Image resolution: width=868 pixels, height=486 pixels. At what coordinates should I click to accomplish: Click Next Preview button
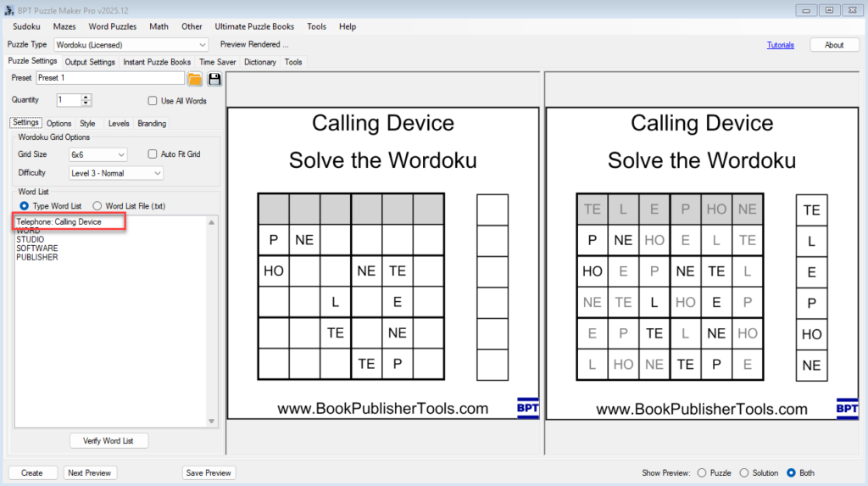(89, 472)
